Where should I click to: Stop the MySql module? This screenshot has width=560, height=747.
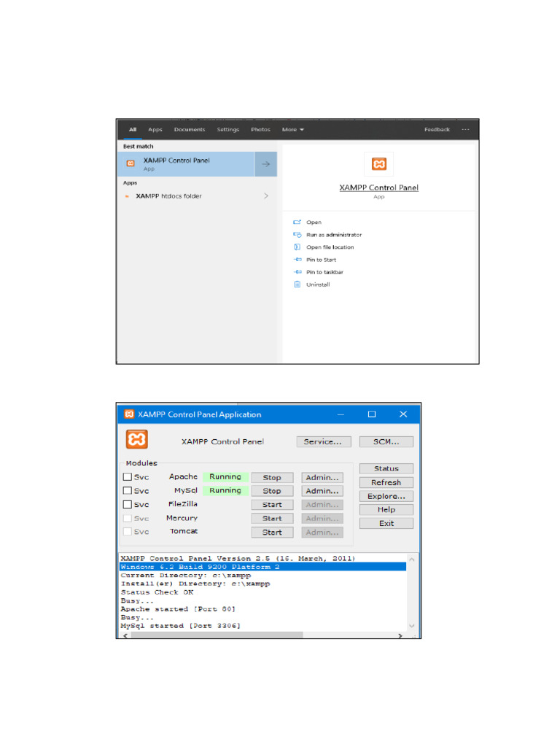[x=272, y=491]
